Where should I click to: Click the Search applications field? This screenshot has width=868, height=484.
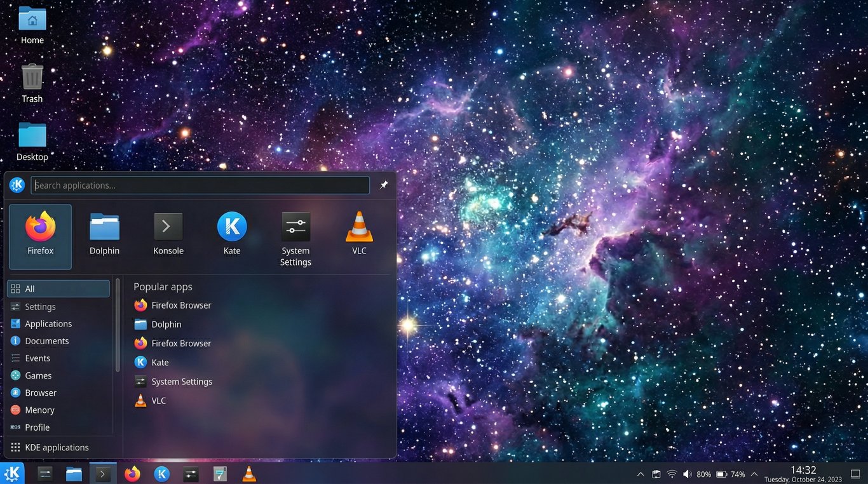pos(200,185)
